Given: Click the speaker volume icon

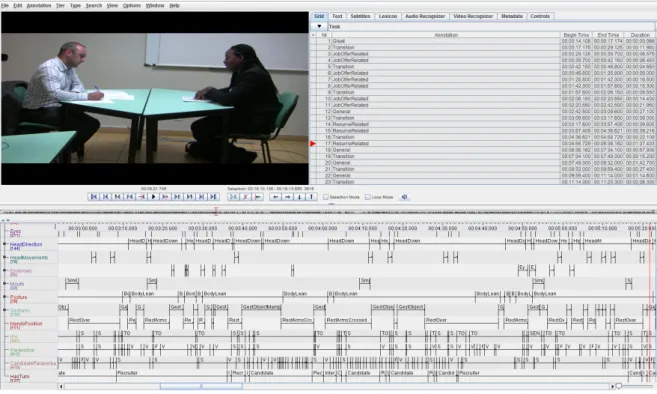Looking at the screenshot, I should 404,197.
